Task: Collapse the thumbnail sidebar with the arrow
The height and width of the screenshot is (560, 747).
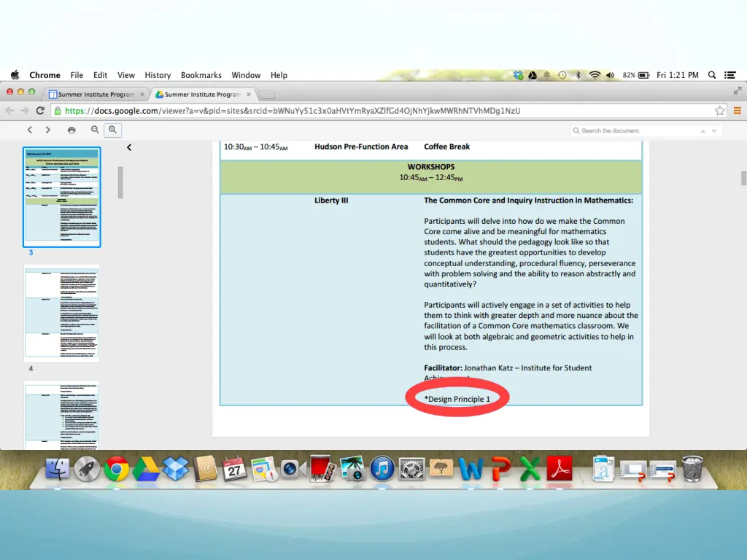Action: (x=129, y=147)
